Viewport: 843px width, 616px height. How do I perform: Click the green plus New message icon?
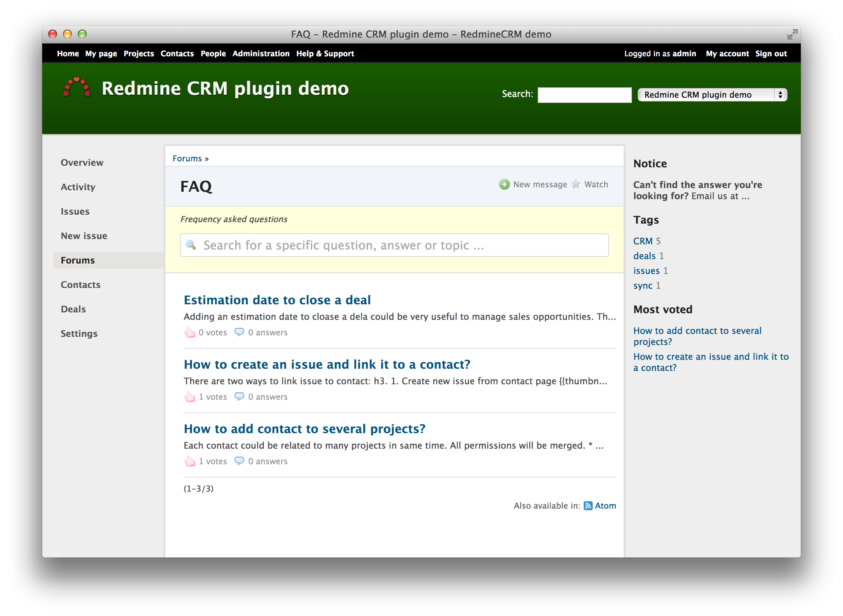coord(504,185)
